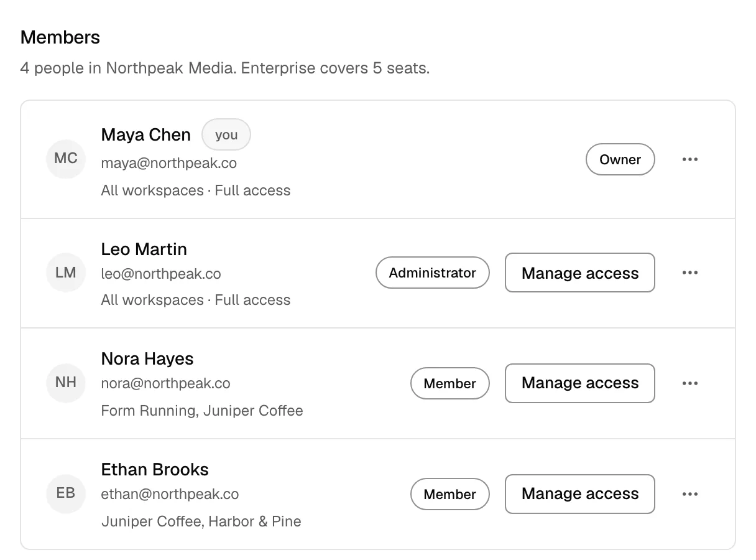
Task: Open the more options menu for Maya Chen
Action: click(689, 159)
